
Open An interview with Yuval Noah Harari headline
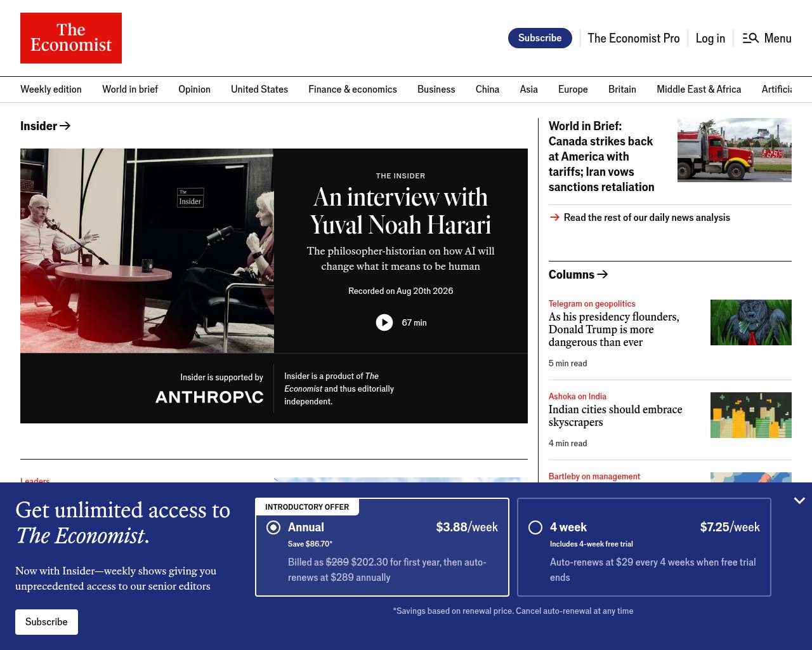(401, 211)
